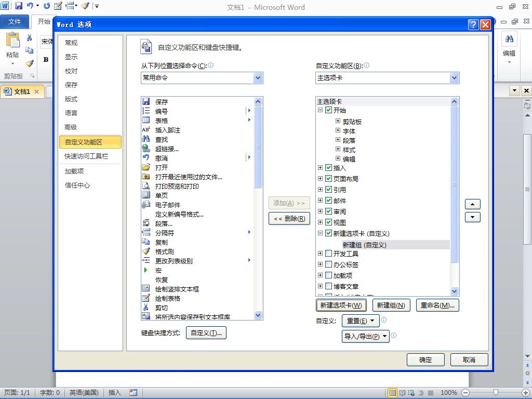This screenshot has width=532, height=399.
Task: Select the Paragraph (段落...) command icon
Action: pos(146,223)
